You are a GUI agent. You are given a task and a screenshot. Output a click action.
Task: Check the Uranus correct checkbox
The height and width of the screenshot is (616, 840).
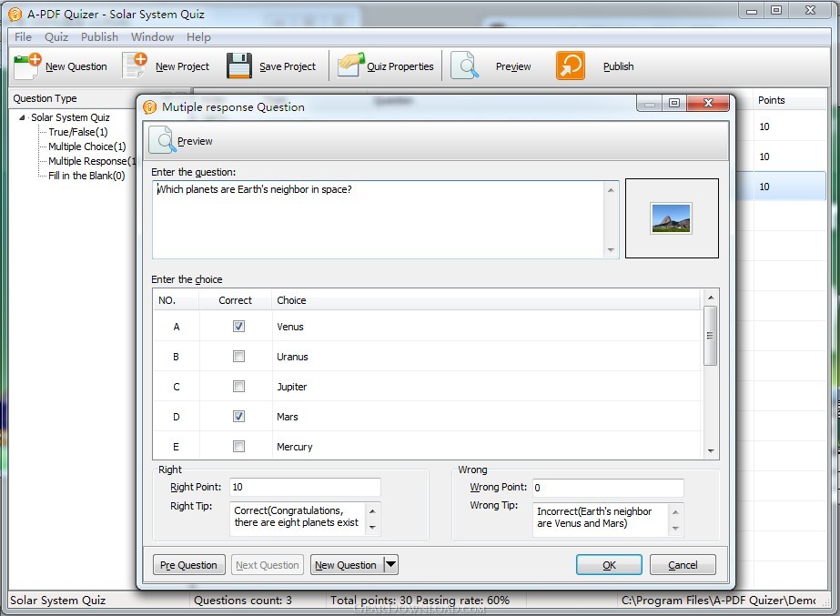point(239,356)
